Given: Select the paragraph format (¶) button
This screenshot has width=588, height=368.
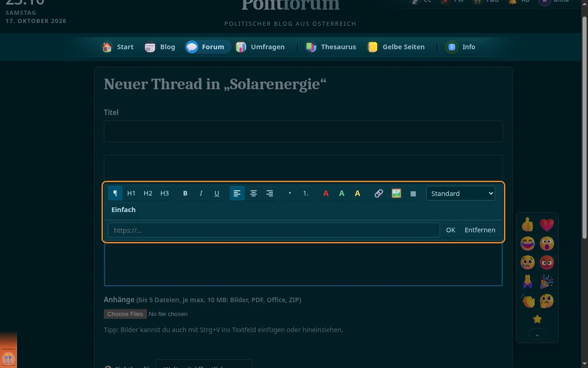Looking at the screenshot, I should coord(115,193).
